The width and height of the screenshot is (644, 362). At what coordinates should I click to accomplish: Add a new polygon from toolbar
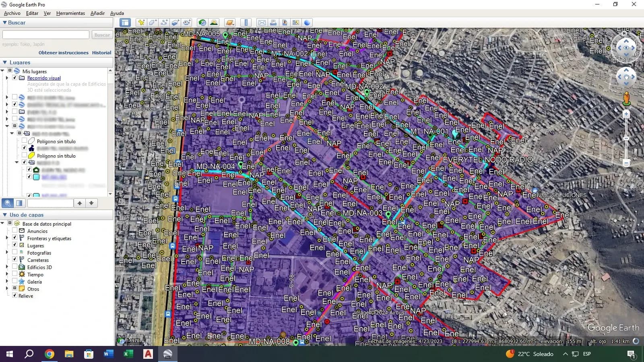click(x=153, y=23)
